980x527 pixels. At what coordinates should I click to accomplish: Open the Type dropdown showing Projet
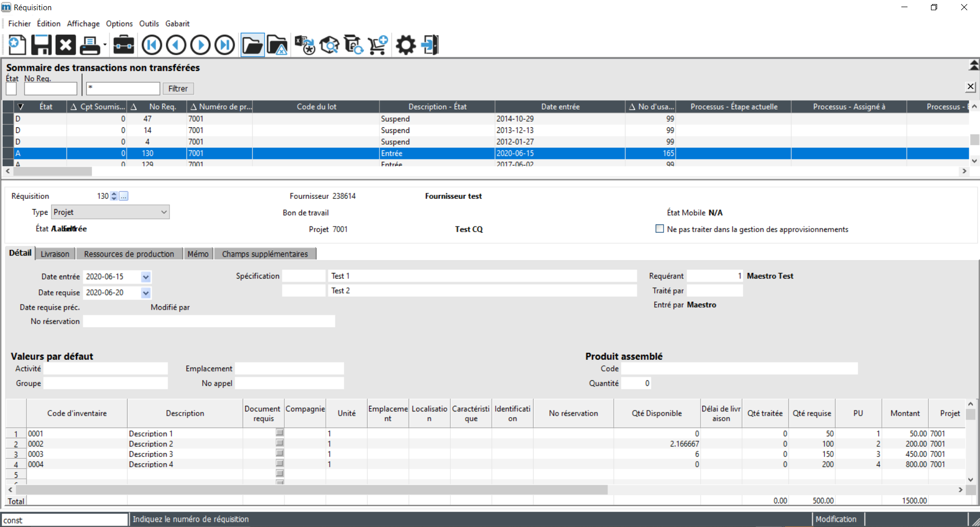point(110,212)
